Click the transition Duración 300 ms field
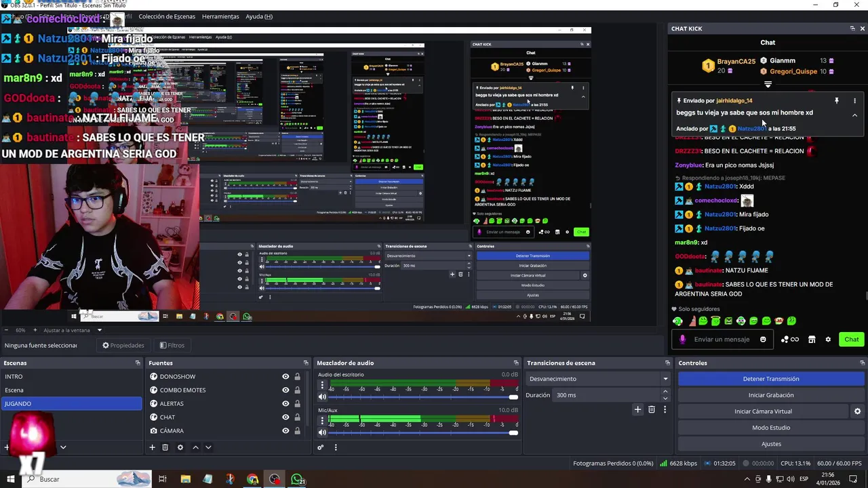 [x=606, y=395]
